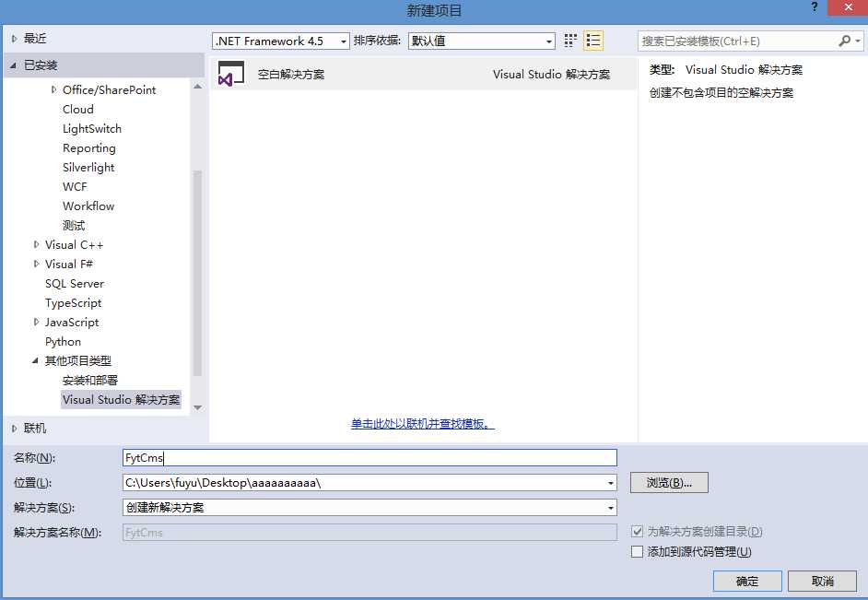Screen dimensions: 868x600
Task: Select the Workflow category
Action: coord(88,206)
